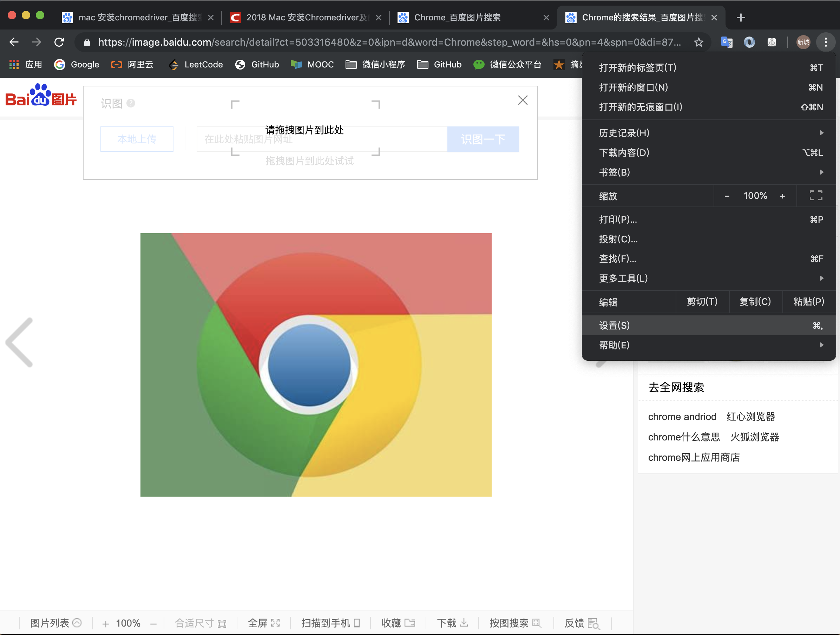Click 下载 in bottom toolbar
The height and width of the screenshot is (635, 840).
tap(452, 623)
